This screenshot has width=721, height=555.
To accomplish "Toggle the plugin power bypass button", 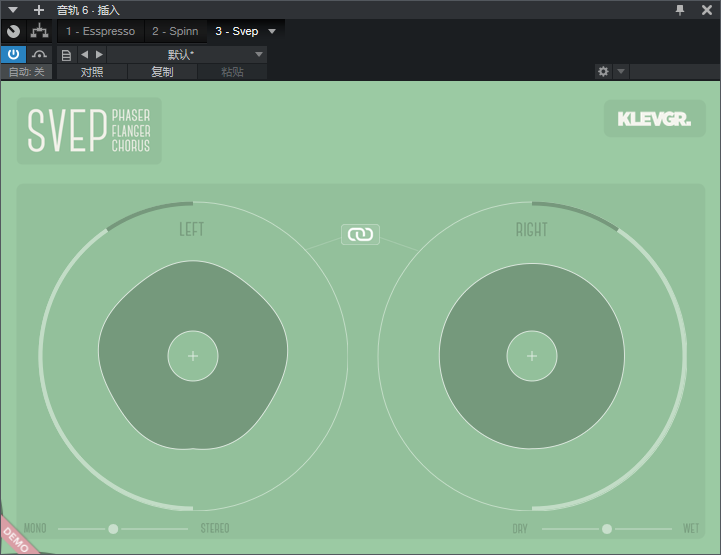I will tap(13, 54).
